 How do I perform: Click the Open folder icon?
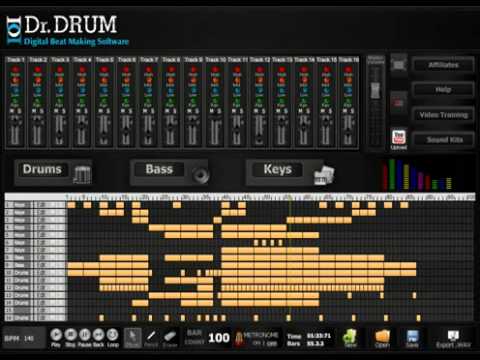tap(382, 336)
